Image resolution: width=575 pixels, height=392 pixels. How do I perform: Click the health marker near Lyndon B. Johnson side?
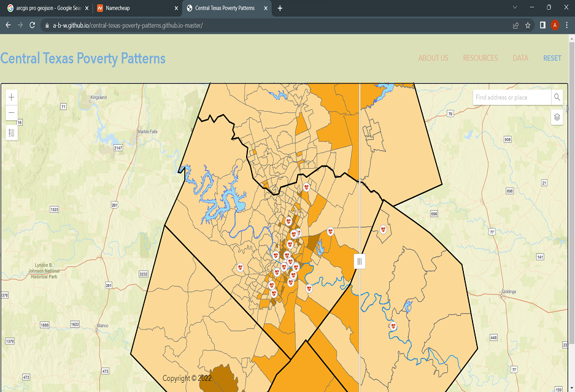240,267
